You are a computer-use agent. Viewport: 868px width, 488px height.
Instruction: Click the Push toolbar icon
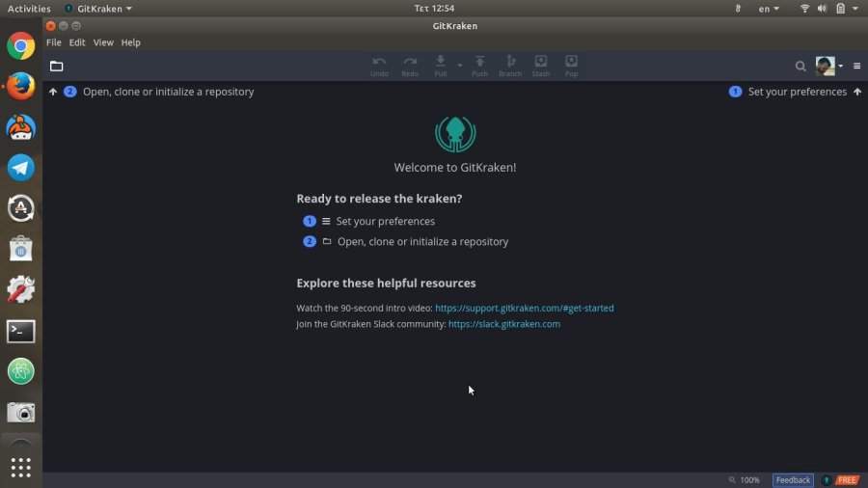[480, 66]
